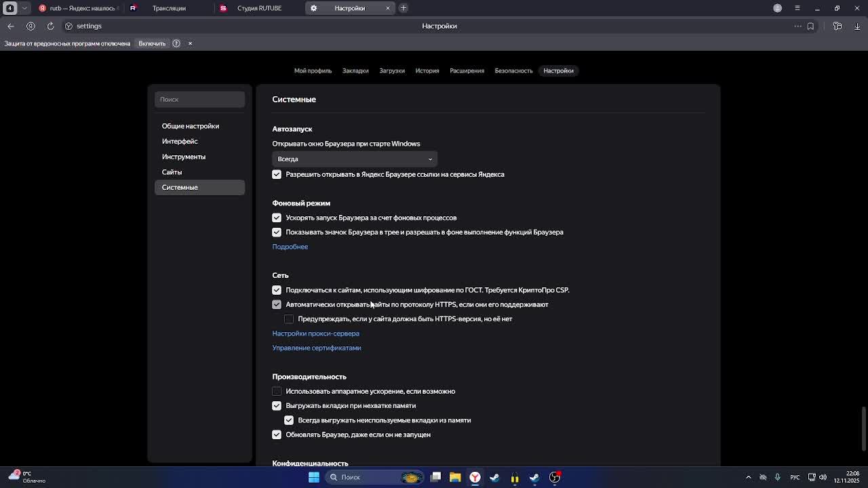
Task: Focus the settings "Поиск" search field
Action: tap(199, 100)
